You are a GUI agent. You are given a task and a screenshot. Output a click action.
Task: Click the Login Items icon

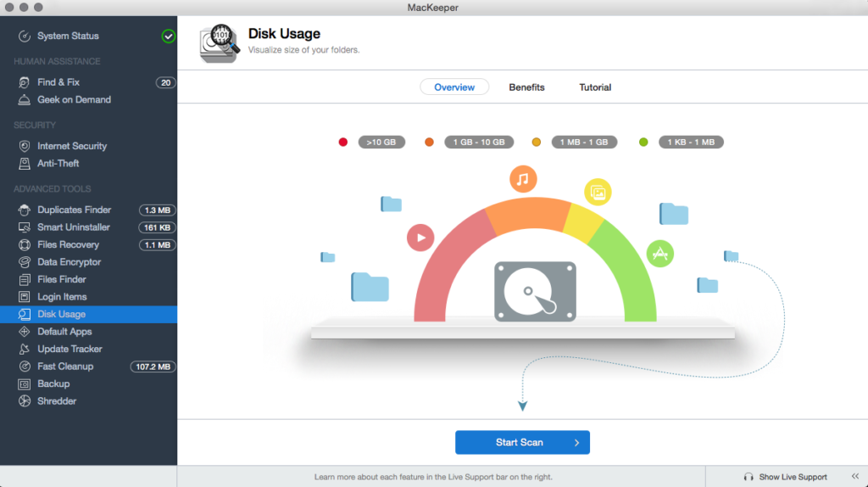click(25, 297)
